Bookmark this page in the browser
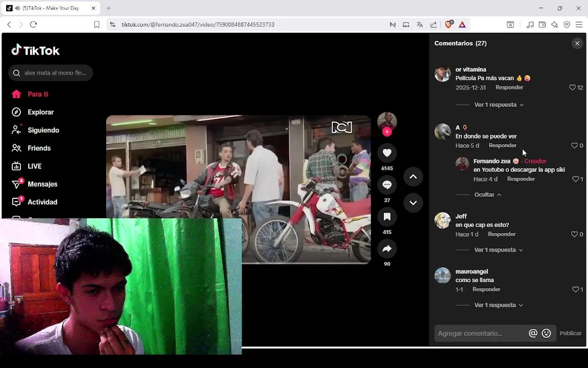Viewport: 588px width, 368px height. point(97,25)
